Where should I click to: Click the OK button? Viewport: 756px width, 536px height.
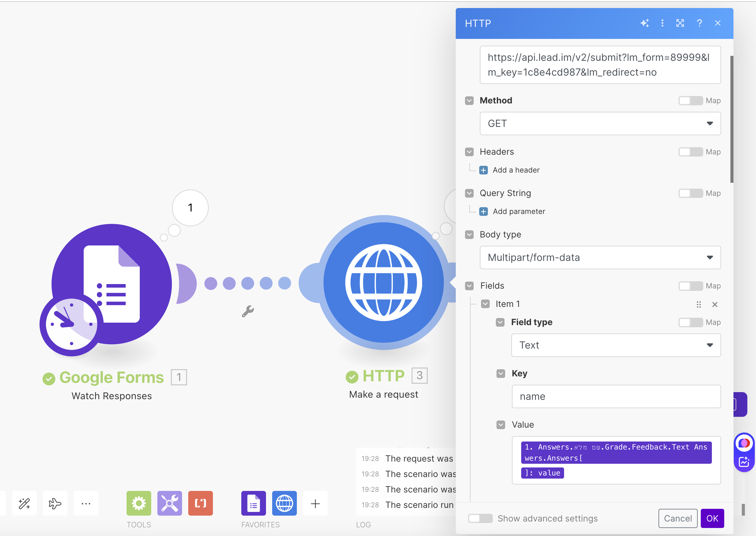(712, 518)
